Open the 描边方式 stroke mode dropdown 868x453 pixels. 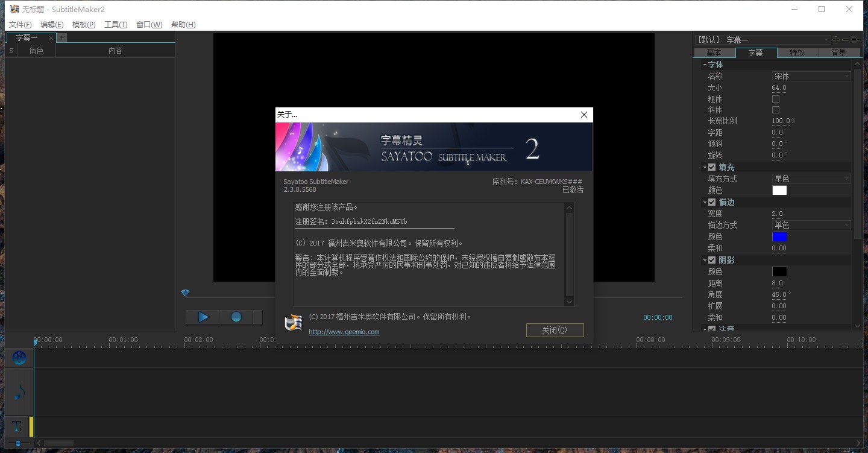click(811, 225)
